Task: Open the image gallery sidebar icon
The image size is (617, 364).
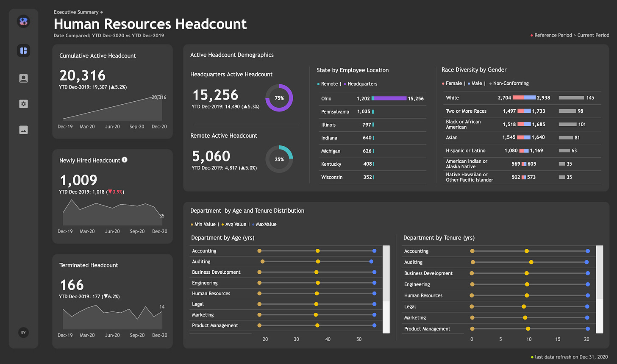Action: (x=24, y=130)
